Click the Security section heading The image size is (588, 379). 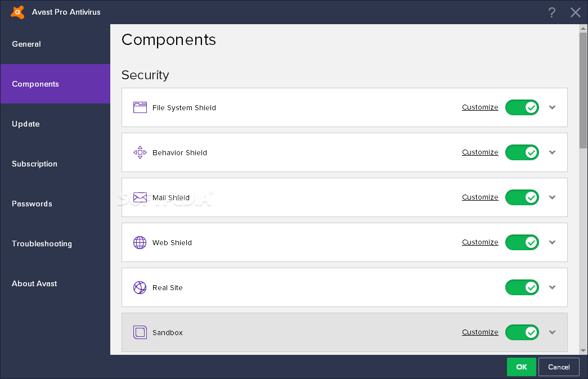(x=145, y=75)
